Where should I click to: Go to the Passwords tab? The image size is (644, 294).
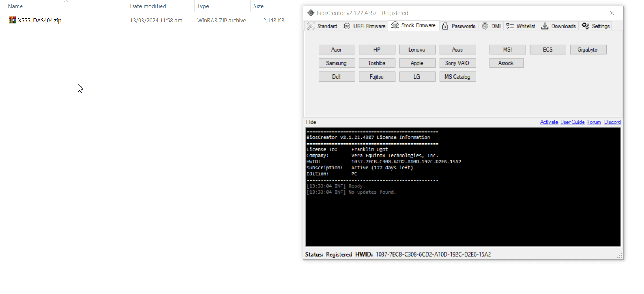459,26
